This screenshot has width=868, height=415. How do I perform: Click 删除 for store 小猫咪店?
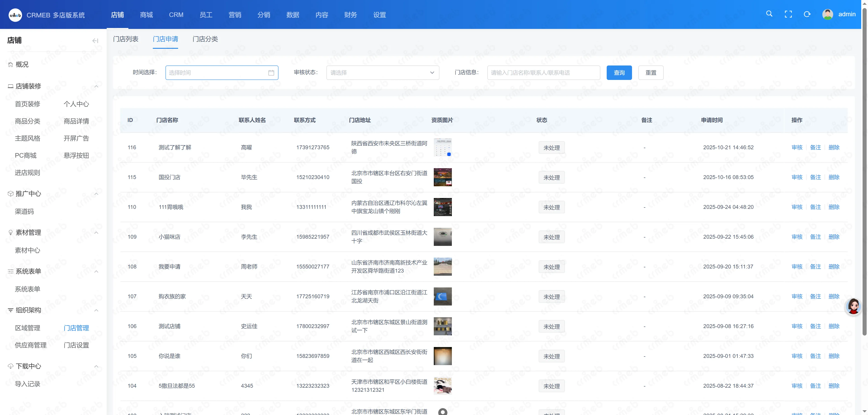[x=834, y=237]
